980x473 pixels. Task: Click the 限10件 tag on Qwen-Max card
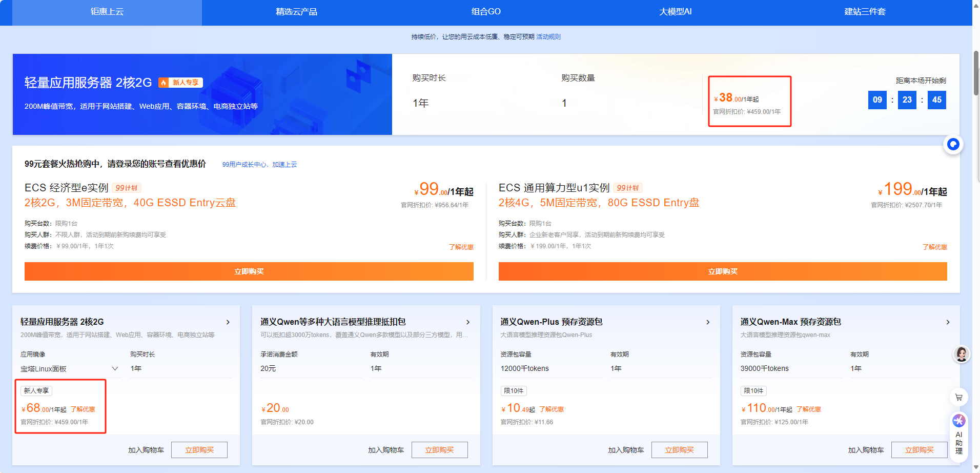tap(753, 391)
